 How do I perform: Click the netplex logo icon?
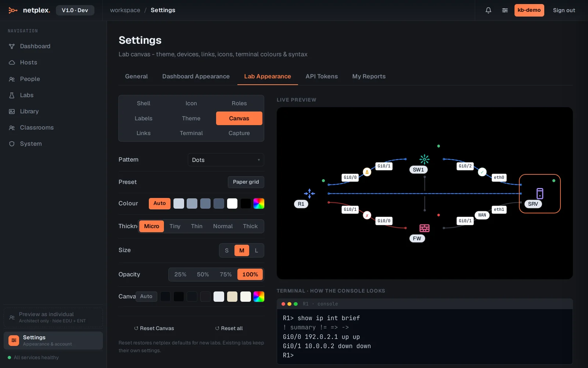click(13, 10)
